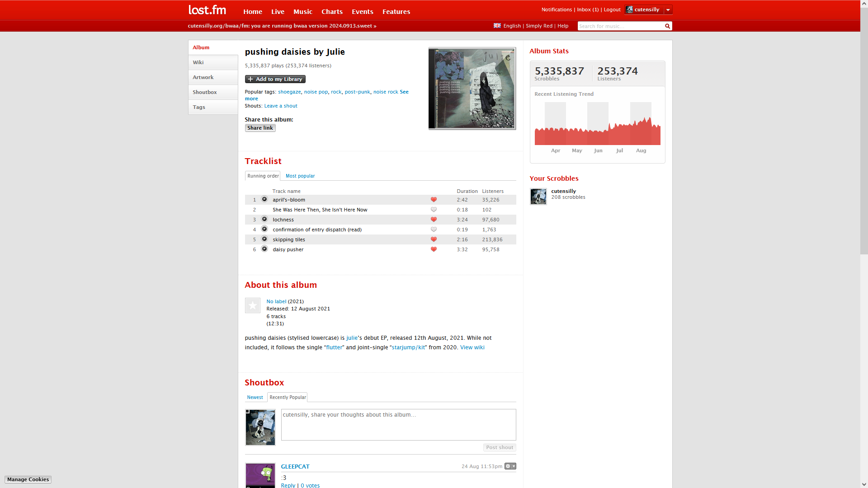This screenshot has width=868, height=488.
Task: Switch tracklist to Most popular tab
Action: coord(300,176)
